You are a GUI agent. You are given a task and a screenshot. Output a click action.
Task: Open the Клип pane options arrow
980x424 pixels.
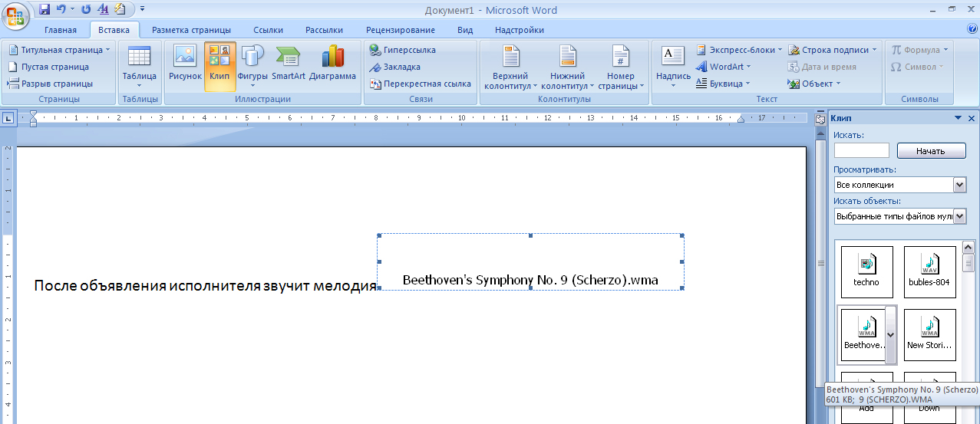click(x=958, y=118)
